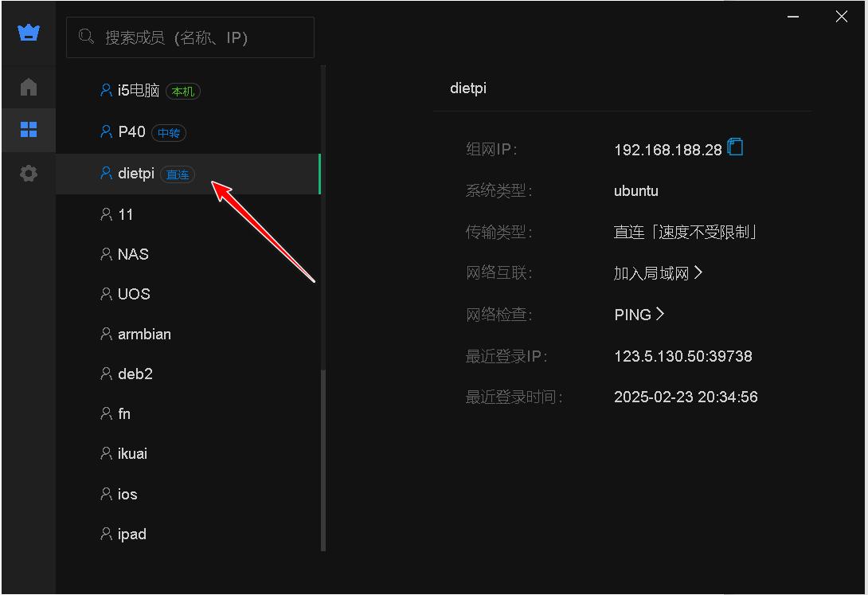This screenshot has height=595, width=868.
Task: Open the settings gear icon
Action: 28,173
